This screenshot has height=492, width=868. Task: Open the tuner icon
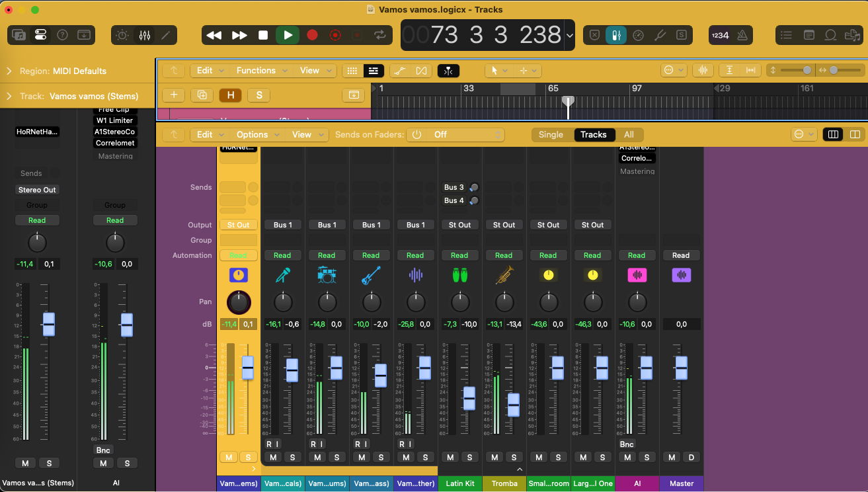(x=659, y=35)
